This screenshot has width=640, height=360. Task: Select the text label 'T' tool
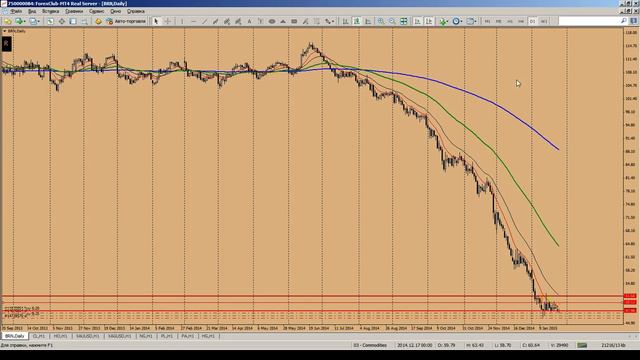pyautogui.click(x=260, y=21)
